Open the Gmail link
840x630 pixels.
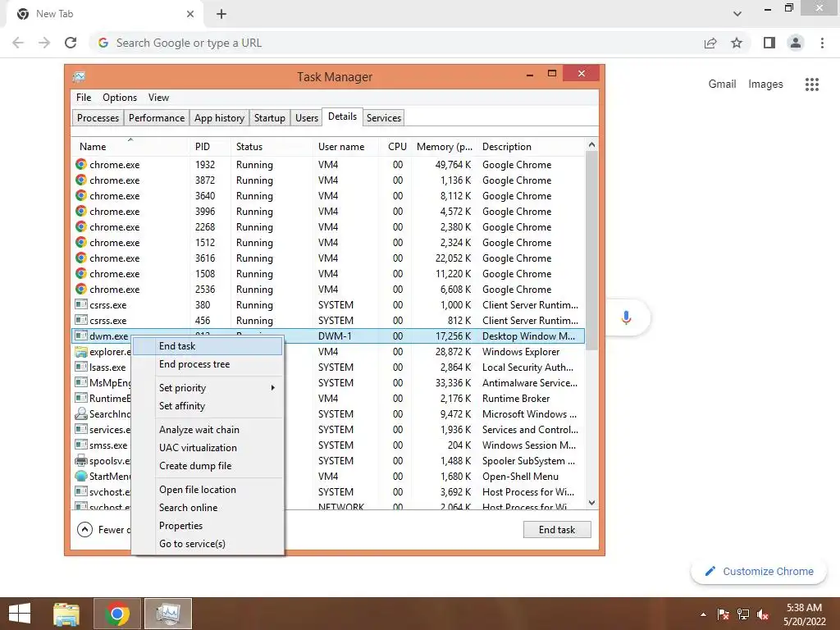click(722, 84)
